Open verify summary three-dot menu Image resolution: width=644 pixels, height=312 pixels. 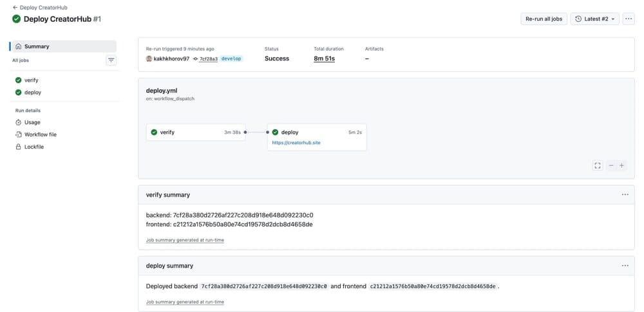point(625,194)
